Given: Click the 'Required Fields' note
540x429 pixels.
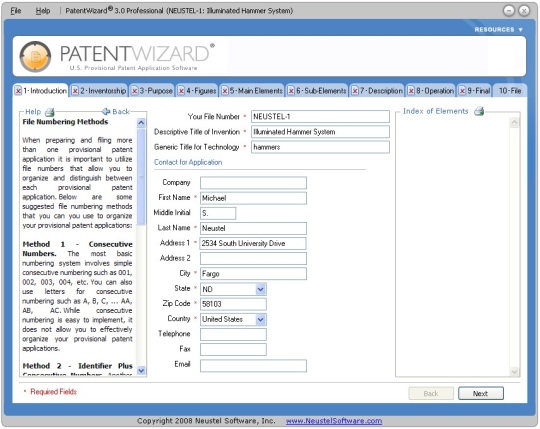Looking at the screenshot, I should click(53, 392).
